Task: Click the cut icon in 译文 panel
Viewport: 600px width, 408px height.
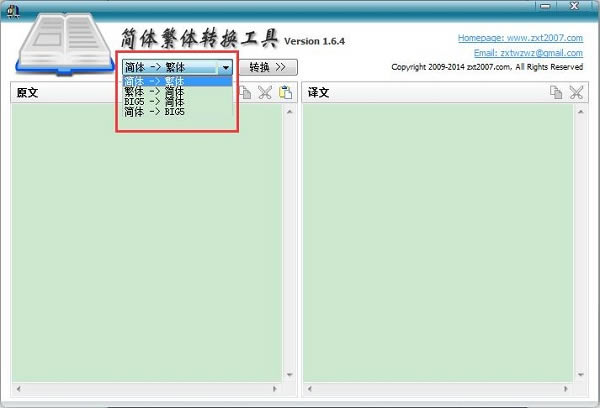Action: pyautogui.click(x=576, y=93)
